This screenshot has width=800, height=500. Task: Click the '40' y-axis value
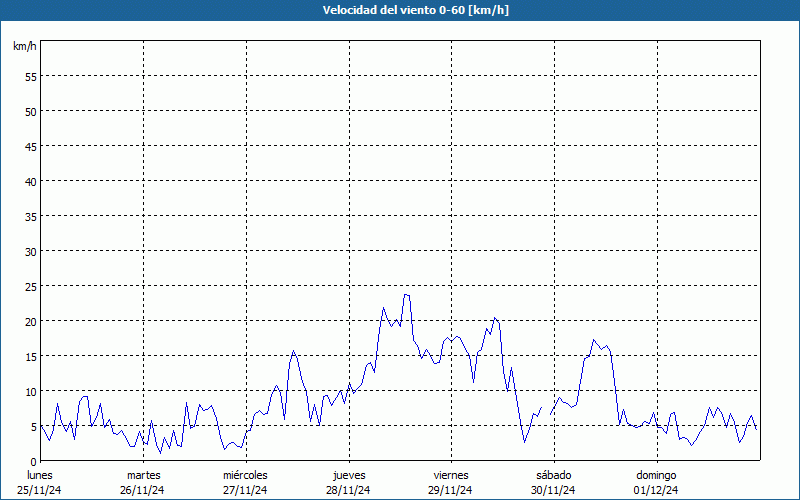[x=31, y=181]
